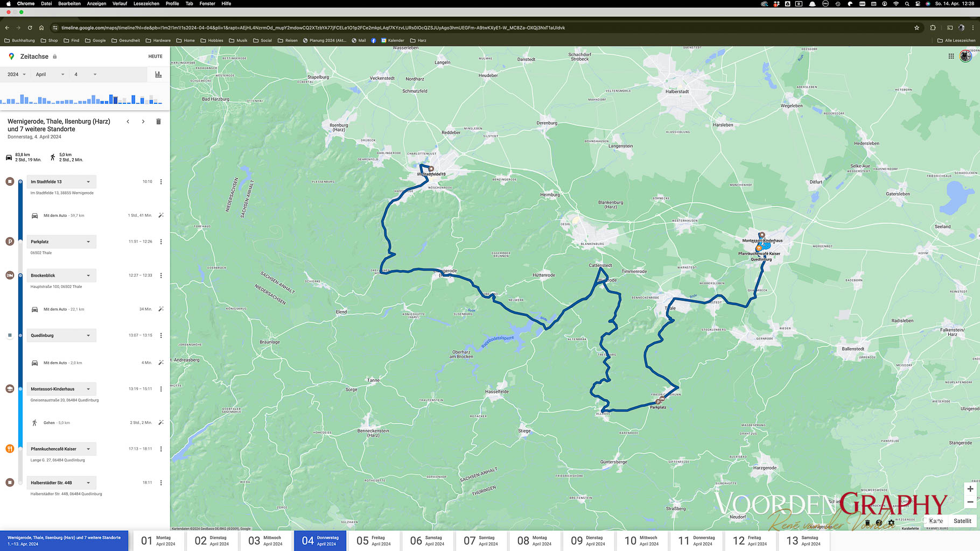This screenshot has width=980, height=551.
Task: Zoom in on the map
Action: (x=970, y=489)
